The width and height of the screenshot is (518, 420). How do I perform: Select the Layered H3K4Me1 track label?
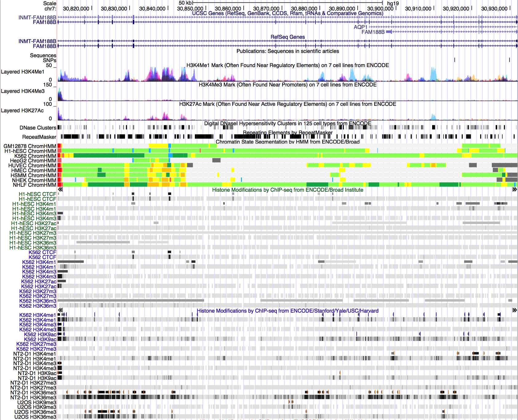[22, 72]
